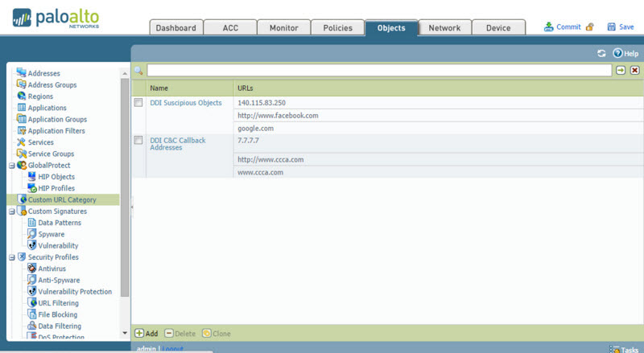
Task: Click the refresh icon near Help
Action: (x=601, y=53)
